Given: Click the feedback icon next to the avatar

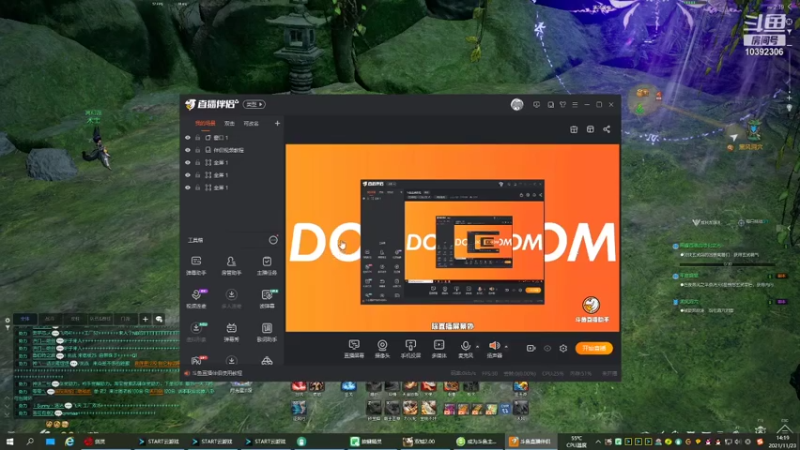Looking at the screenshot, I should [x=536, y=105].
